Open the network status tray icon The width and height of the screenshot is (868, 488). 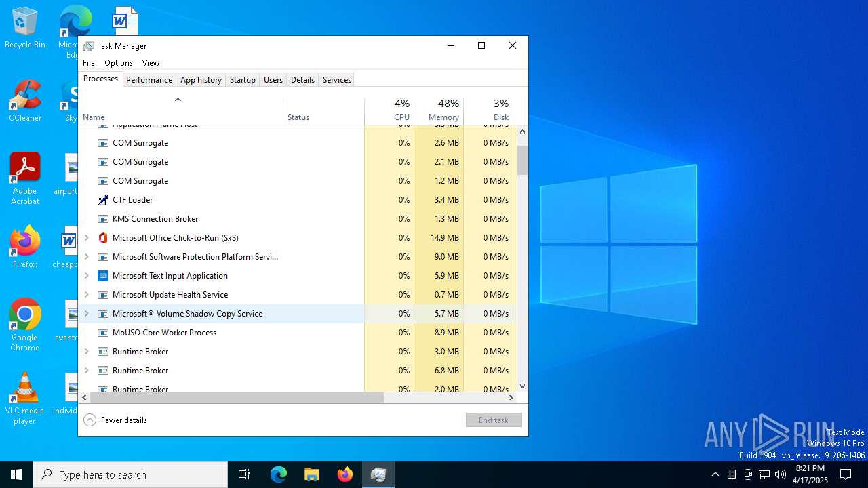pos(764,474)
